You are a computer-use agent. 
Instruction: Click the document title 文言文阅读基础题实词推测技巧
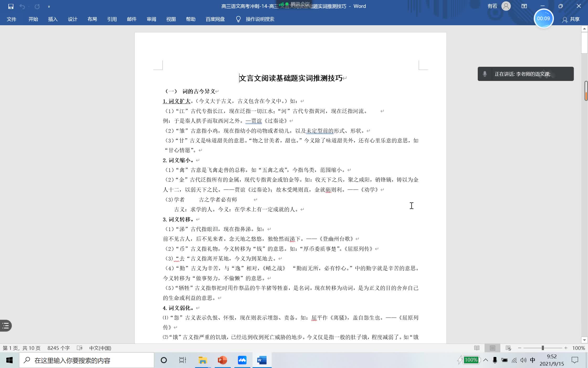(x=291, y=78)
